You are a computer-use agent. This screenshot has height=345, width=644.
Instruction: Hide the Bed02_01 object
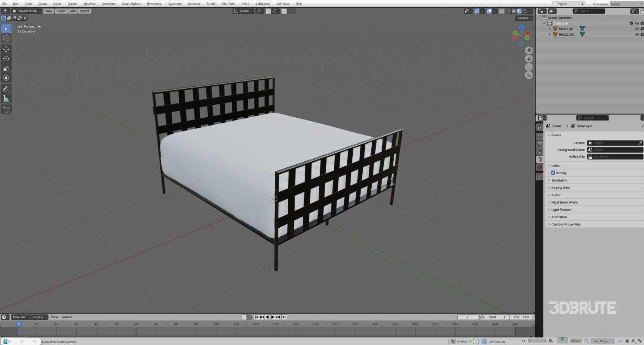tap(637, 28)
